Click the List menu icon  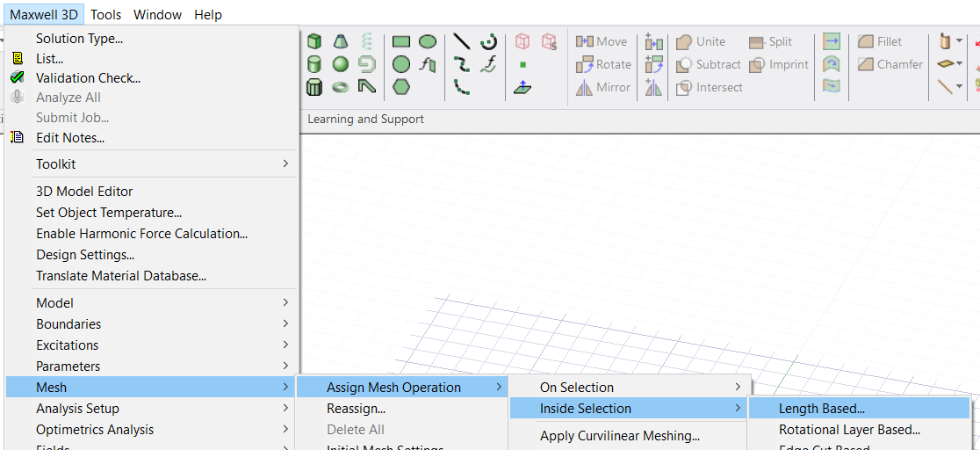pos(18,59)
